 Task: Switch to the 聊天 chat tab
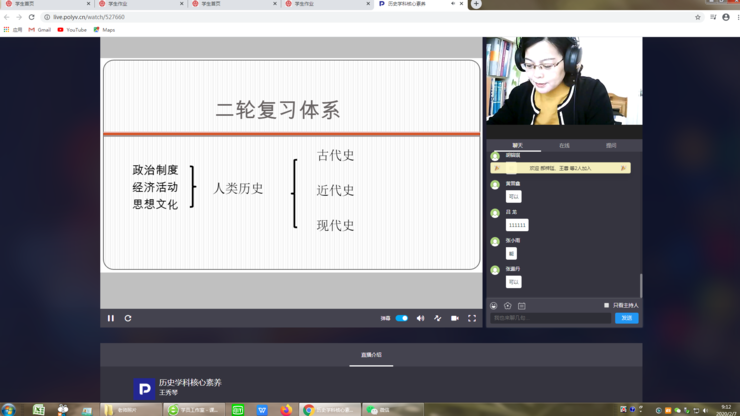pyautogui.click(x=517, y=146)
